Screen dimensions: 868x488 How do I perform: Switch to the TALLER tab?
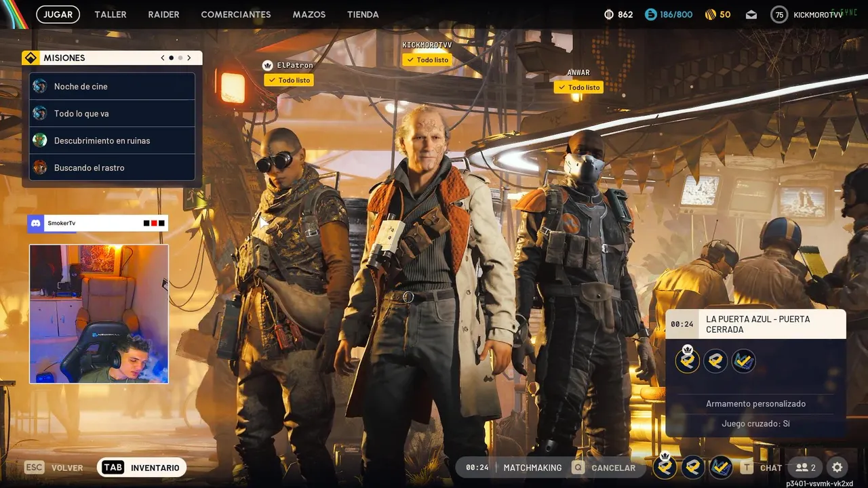click(x=111, y=14)
